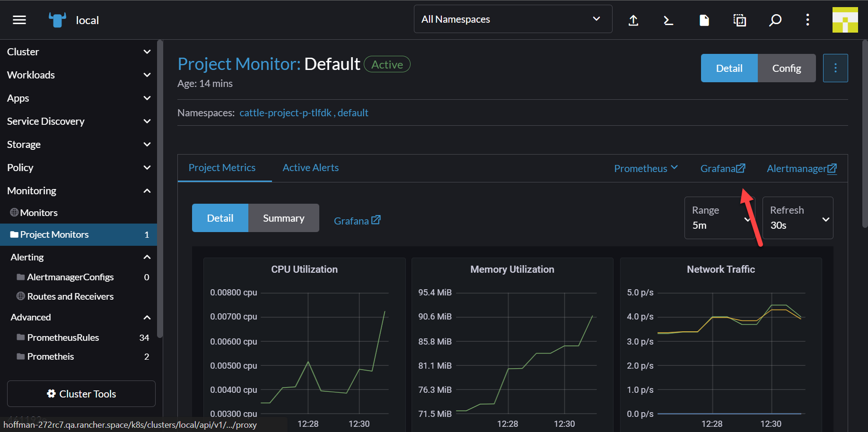868x432 pixels.
Task: Open the actions menu next to Config
Action: tap(835, 68)
